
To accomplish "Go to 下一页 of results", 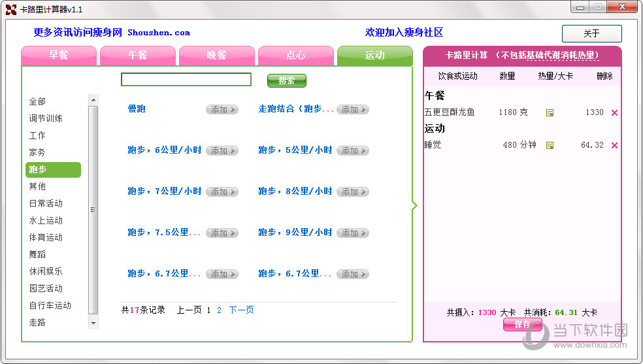I will pos(242,310).
